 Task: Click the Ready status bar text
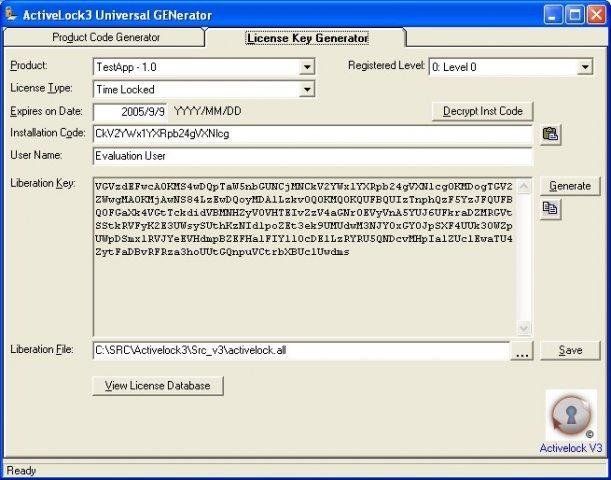(x=21, y=471)
